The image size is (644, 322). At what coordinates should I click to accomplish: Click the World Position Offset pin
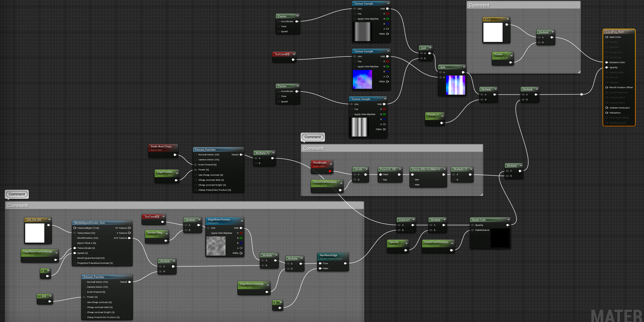607,88
